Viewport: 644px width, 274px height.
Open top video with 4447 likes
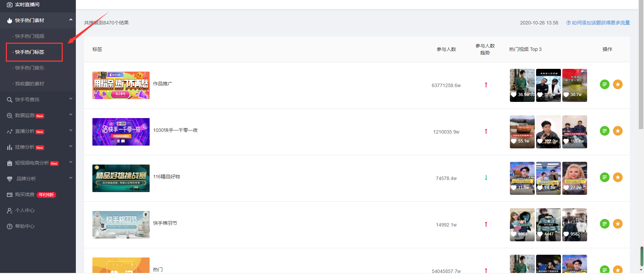click(549, 225)
